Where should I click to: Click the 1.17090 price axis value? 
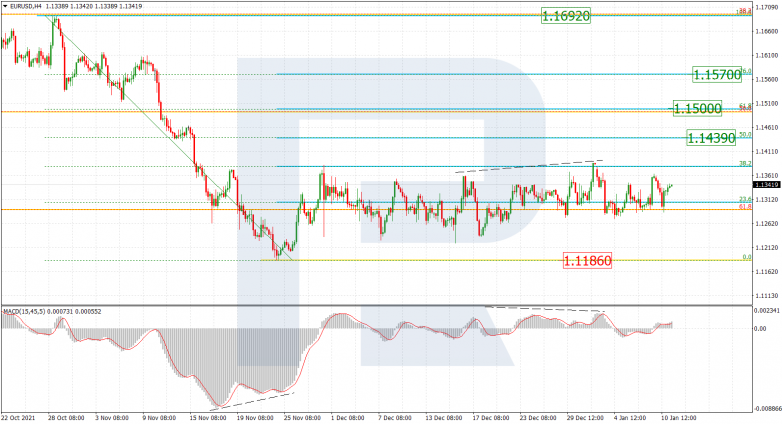coord(767,7)
